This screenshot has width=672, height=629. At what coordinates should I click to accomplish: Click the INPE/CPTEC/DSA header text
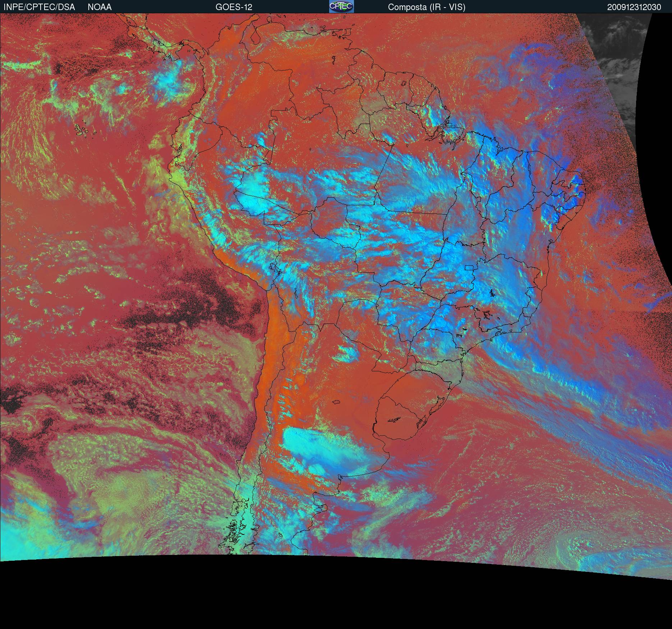[x=39, y=7]
